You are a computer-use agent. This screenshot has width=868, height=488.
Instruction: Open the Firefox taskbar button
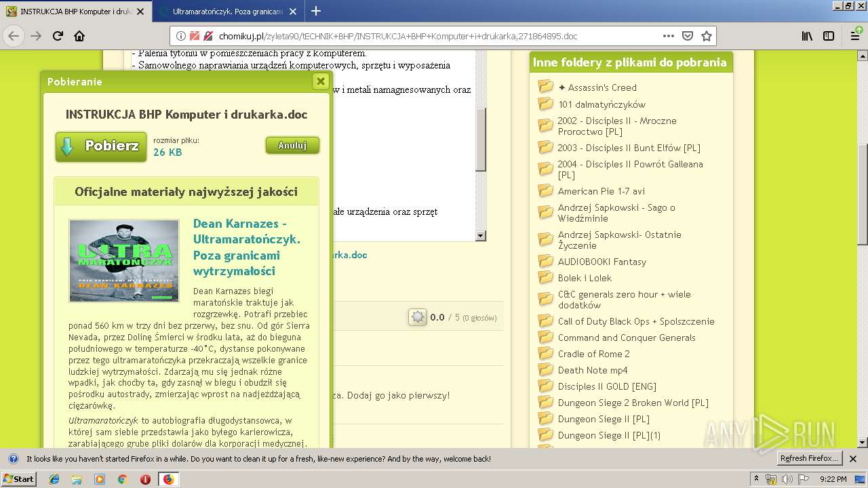pyautogui.click(x=168, y=479)
